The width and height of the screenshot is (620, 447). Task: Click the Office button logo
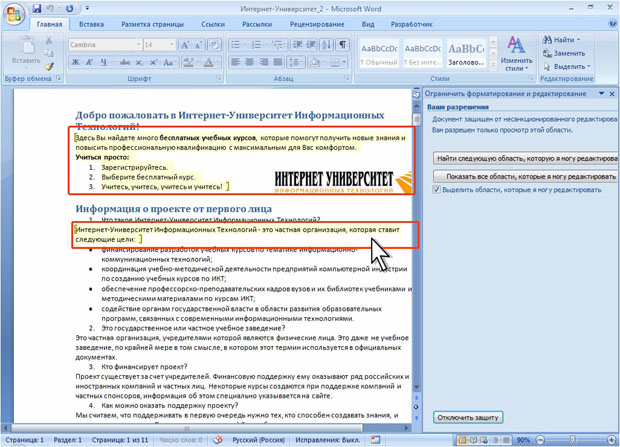pyautogui.click(x=13, y=13)
